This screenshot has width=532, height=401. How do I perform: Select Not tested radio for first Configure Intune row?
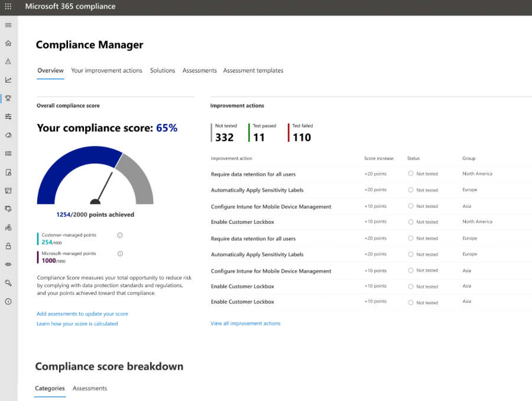click(411, 206)
